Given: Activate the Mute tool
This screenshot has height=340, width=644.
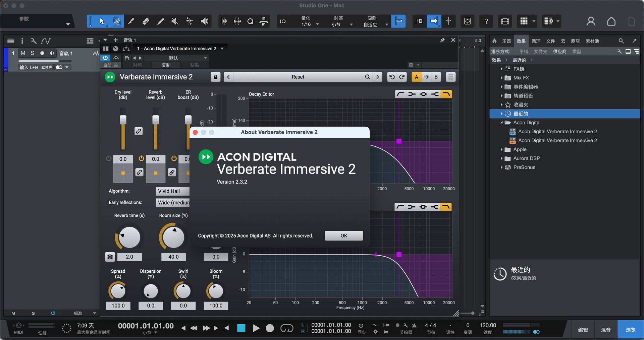Looking at the screenshot, I should pyautogui.click(x=175, y=21).
